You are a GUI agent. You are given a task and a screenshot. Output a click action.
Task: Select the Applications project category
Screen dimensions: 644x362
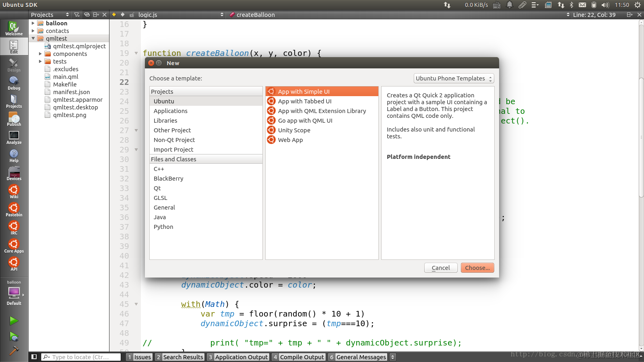click(x=206, y=111)
